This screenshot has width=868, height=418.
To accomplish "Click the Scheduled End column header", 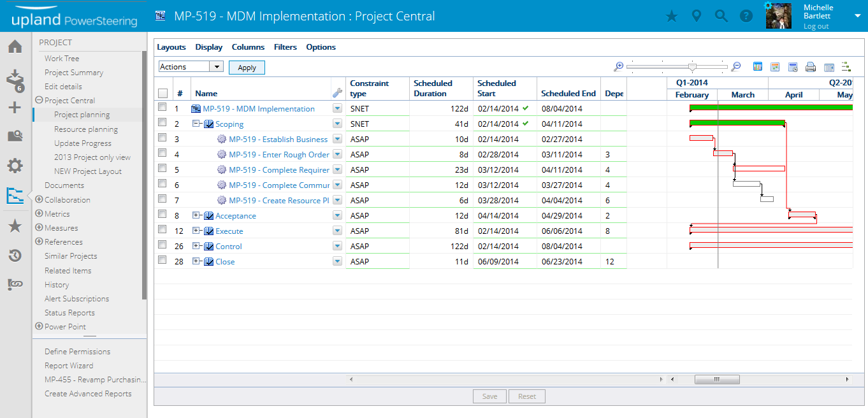I will [x=568, y=93].
